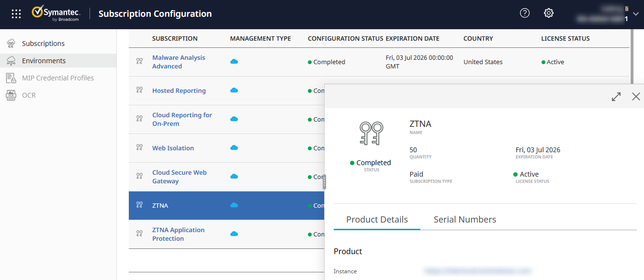The width and height of the screenshot is (644, 280).
Task: Click keys icon in ZTNA row
Action: 139,205
